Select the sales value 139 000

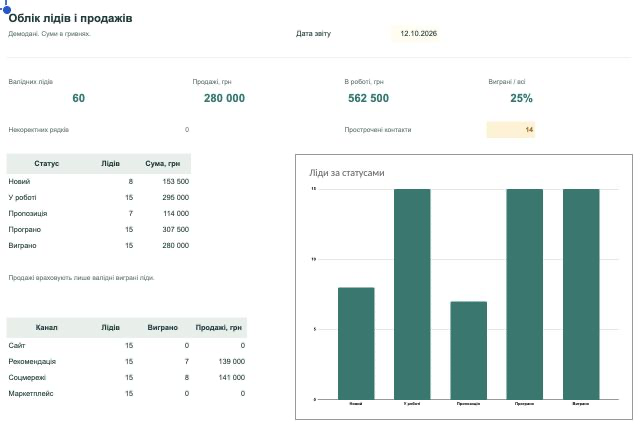[232, 362]
